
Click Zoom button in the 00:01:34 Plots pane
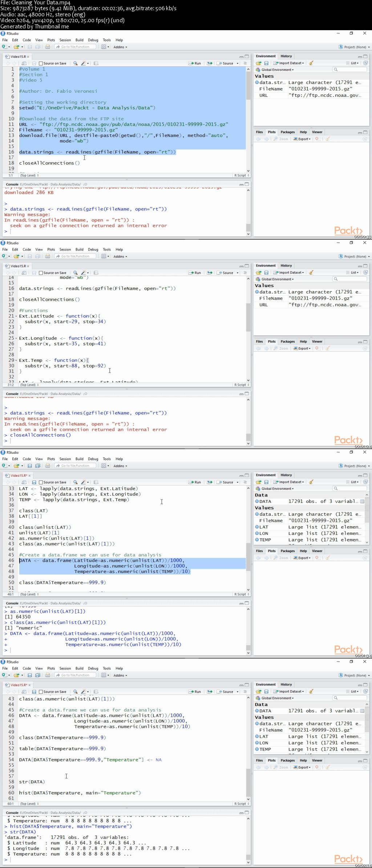point(281,558)
